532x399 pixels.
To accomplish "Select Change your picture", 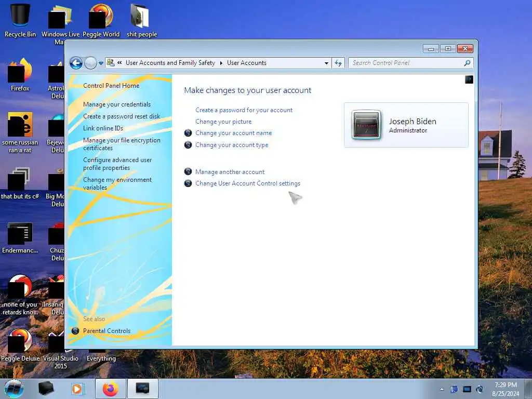I will point(223,122).
